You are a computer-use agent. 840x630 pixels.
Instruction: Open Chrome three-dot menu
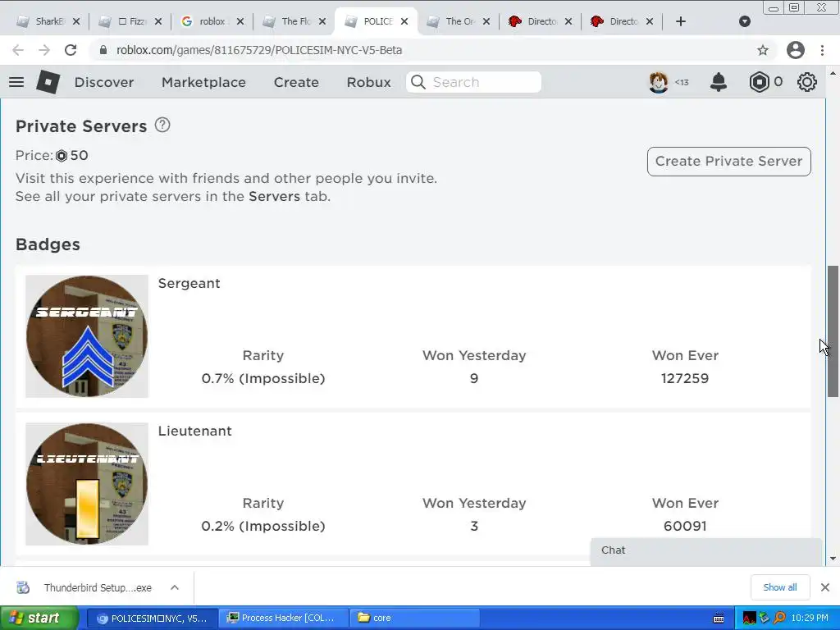pyautogui.click(x=822, y=50)
